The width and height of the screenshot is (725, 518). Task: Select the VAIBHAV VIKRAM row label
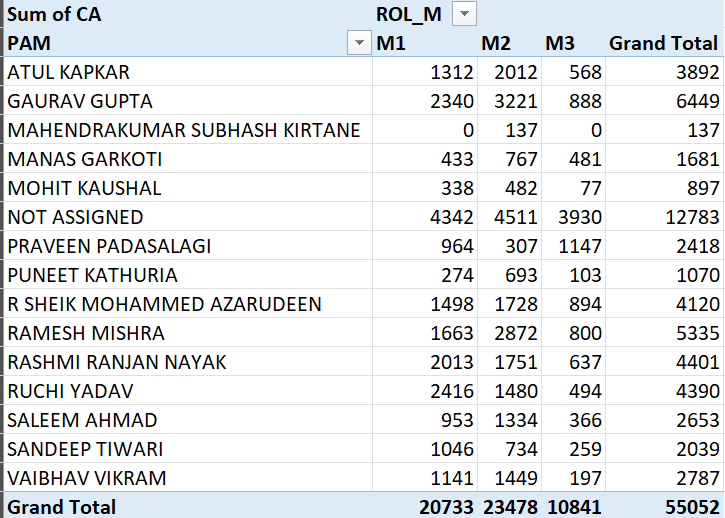(87, 478)
